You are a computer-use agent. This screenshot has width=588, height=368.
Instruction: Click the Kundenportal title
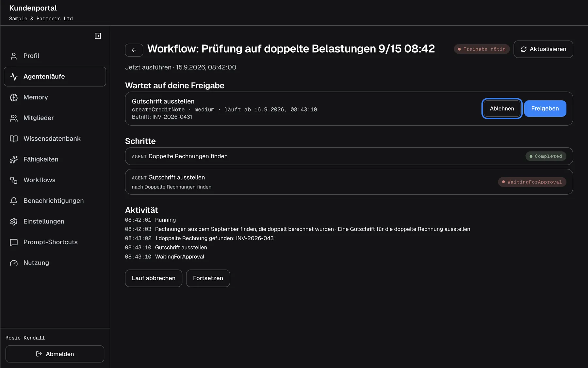pos(33,8)
